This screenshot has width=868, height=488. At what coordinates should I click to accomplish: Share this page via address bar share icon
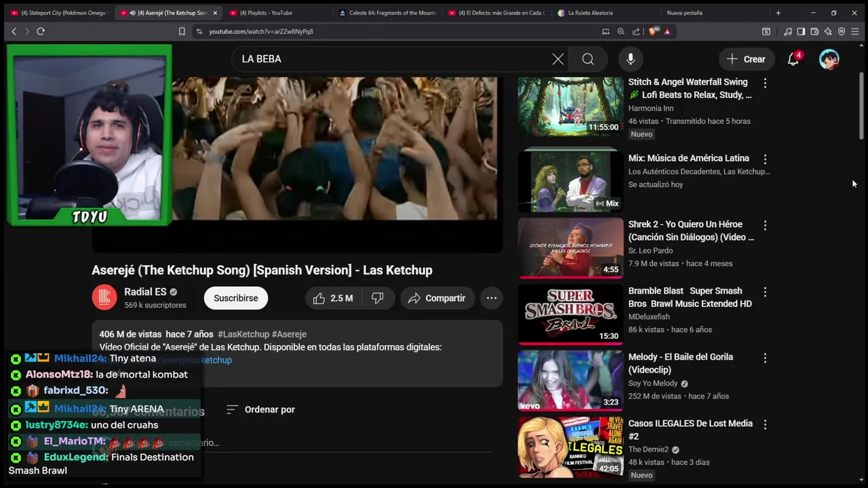[636, 31]
